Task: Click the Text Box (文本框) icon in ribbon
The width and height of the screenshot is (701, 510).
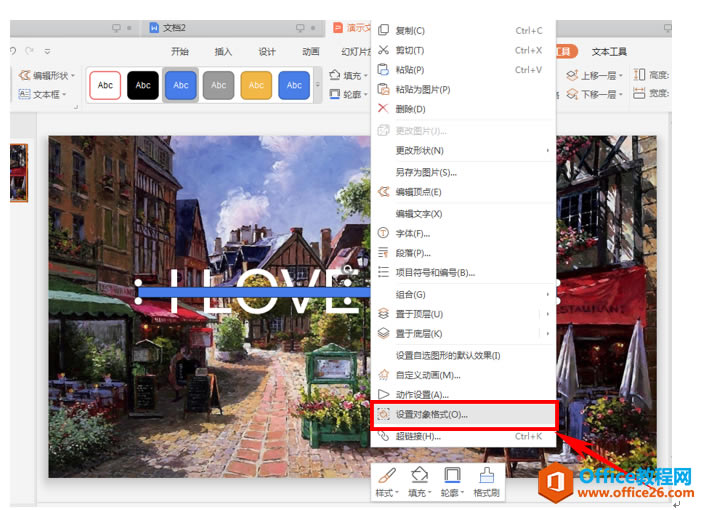Action: coord(25,94)
